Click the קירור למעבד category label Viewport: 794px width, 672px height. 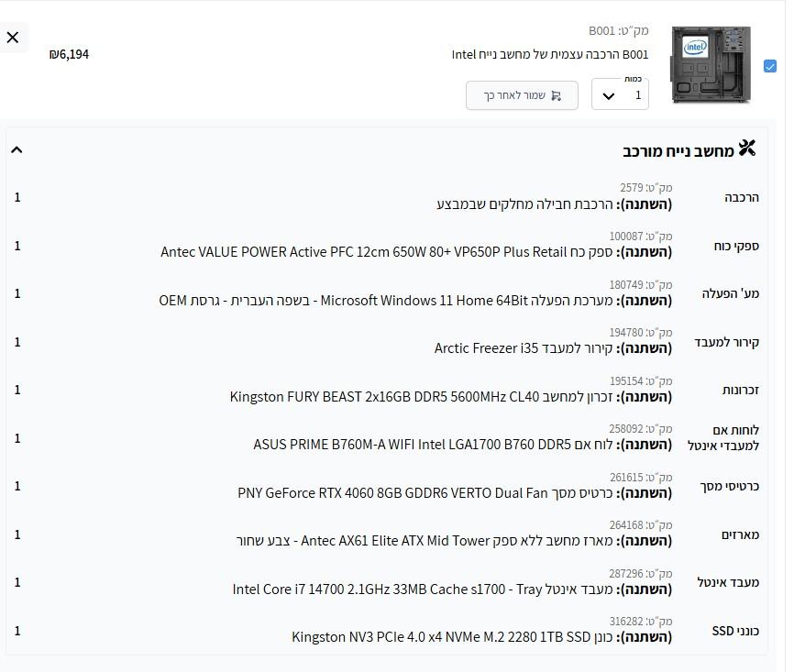coord(727,342)
